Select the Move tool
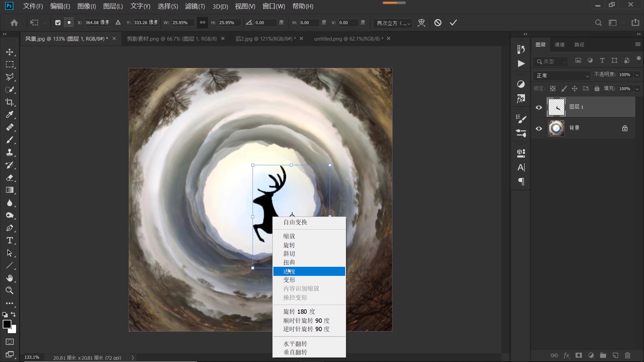The width and height of the screenshot is (644, 362). click(10, 52)
